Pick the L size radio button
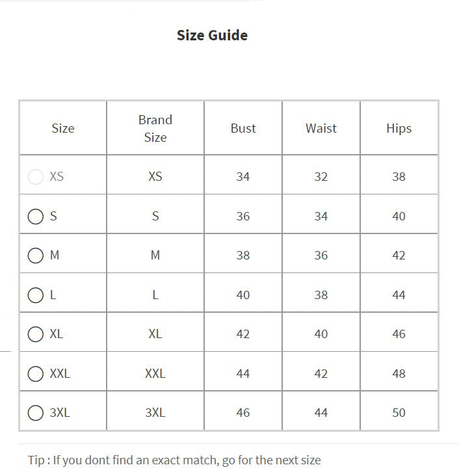Viewport: 459px width, 476px height. click(36, 295)
